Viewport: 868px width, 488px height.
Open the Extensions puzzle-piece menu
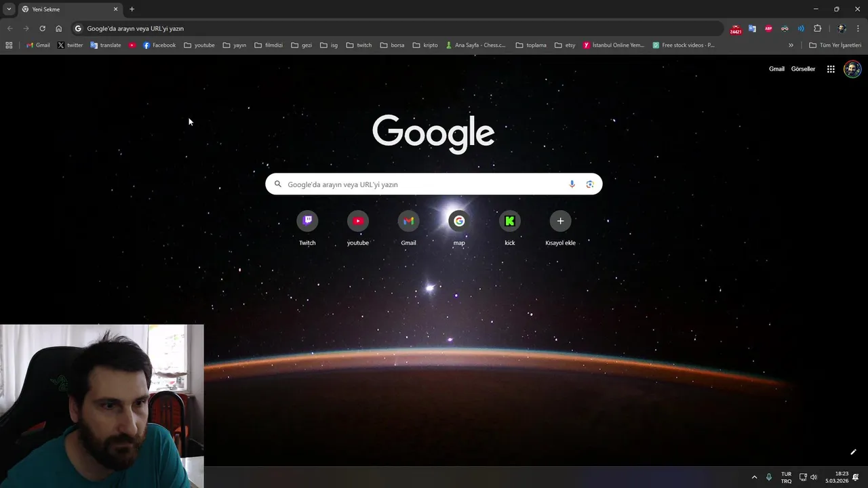tap(817, 28)
